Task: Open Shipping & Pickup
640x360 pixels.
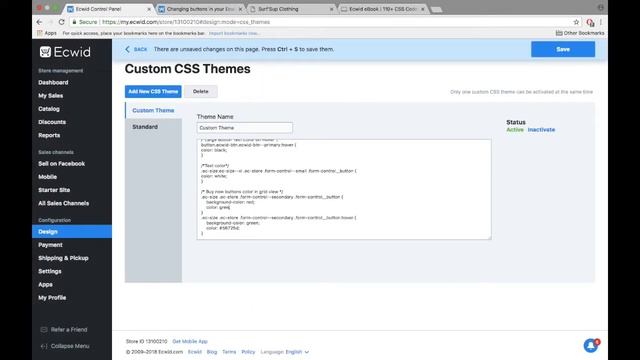Action: [63, 258]
